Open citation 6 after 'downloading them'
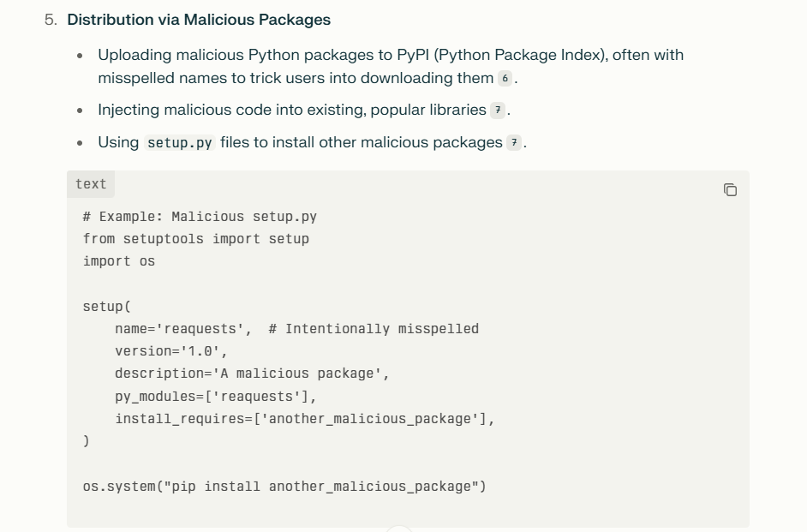 coord(505,78)
